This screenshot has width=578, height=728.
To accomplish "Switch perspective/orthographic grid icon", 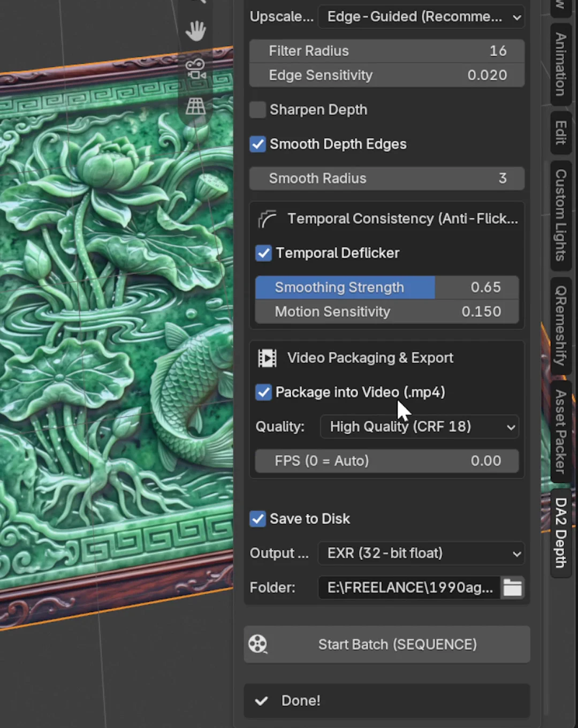I will point(195,107).
